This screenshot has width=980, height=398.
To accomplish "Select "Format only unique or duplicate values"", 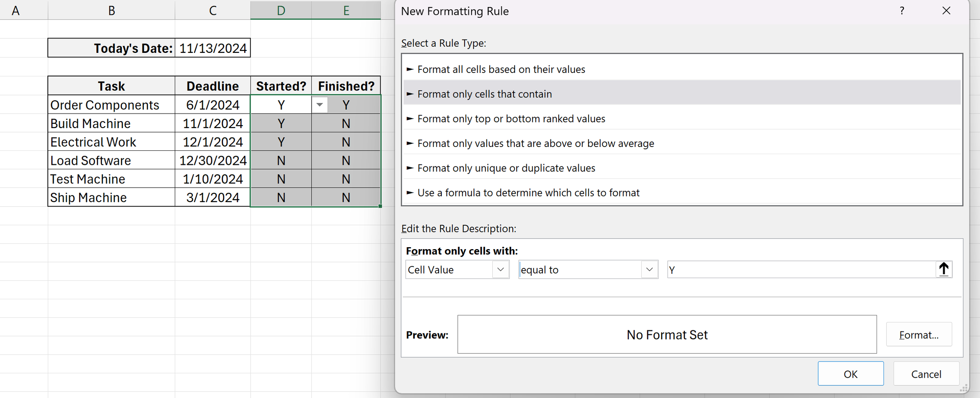I will click(506, 168).
